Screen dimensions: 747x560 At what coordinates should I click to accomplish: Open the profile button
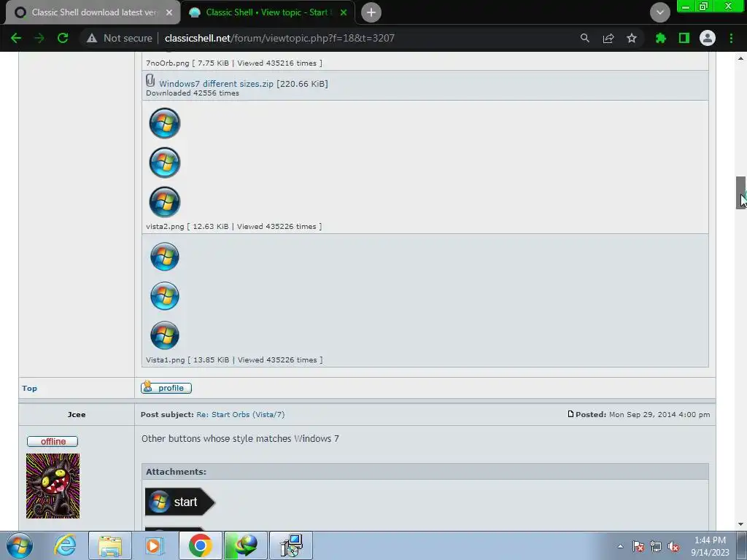166,388
